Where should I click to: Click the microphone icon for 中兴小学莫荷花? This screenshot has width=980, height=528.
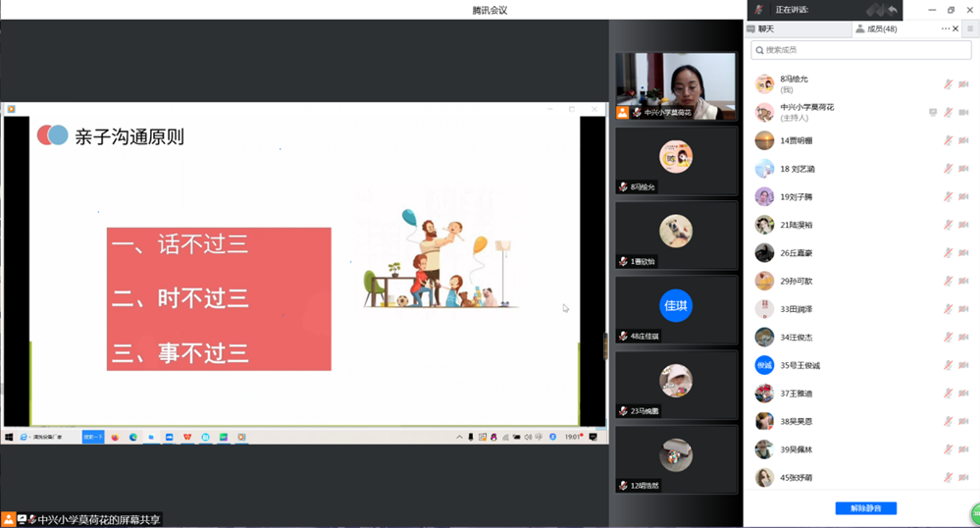pyautogui.click(x=949, y=112)
